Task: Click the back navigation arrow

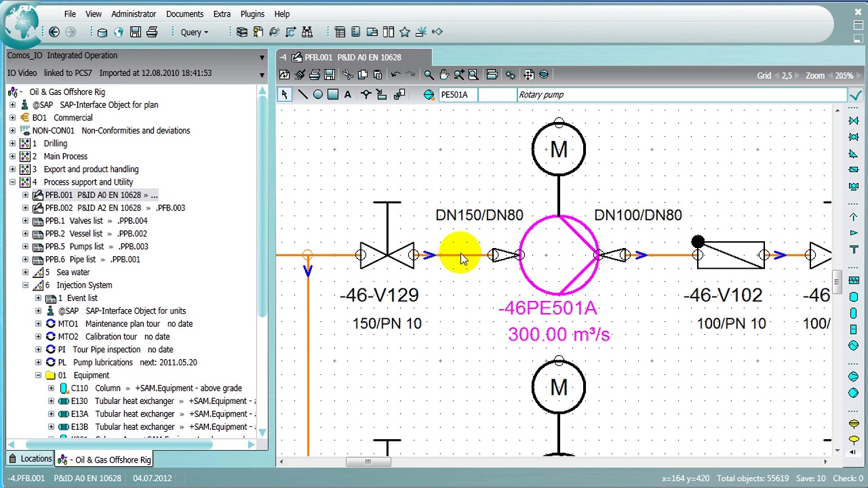Action: (54, 32)
